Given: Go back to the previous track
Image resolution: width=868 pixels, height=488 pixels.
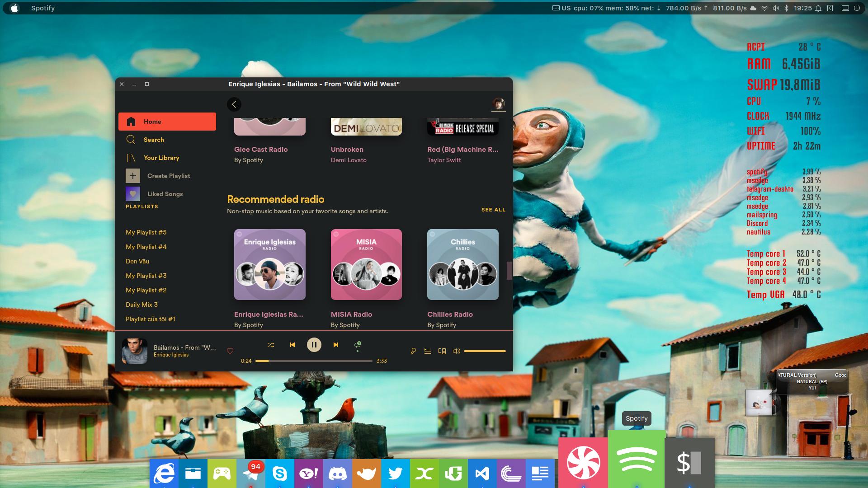Looking at the screenshot, I should pos(292,345).
